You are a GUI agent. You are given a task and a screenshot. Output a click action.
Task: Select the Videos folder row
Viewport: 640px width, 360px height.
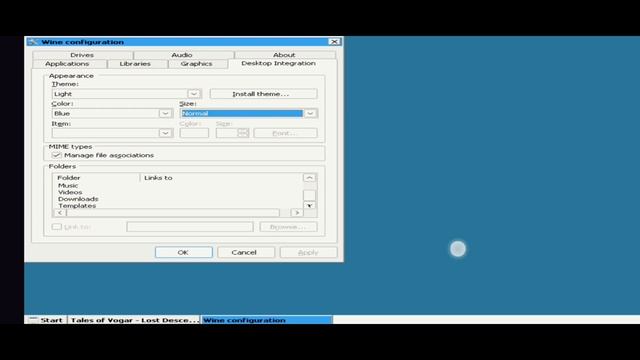[x=70, y=192]
